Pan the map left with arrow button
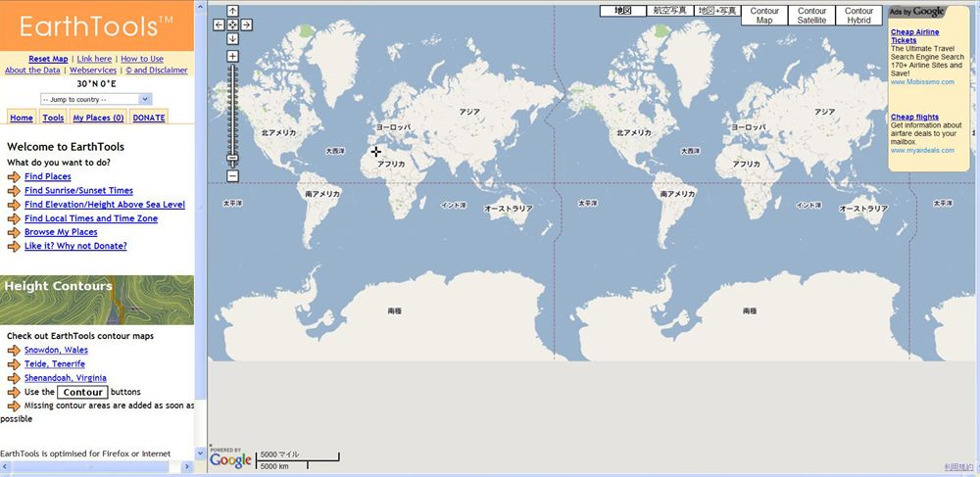Viewport: 980px width, 477px height. tap(219, 24)
